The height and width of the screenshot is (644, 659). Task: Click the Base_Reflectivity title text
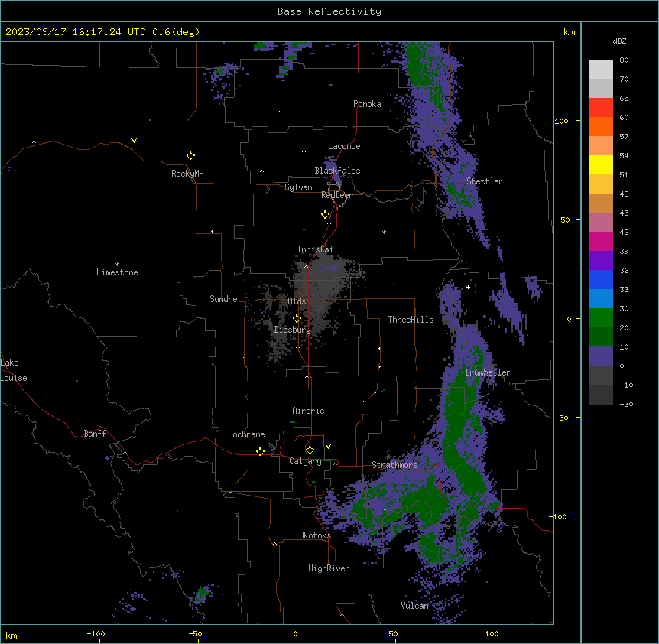click(x=329, y=11)
